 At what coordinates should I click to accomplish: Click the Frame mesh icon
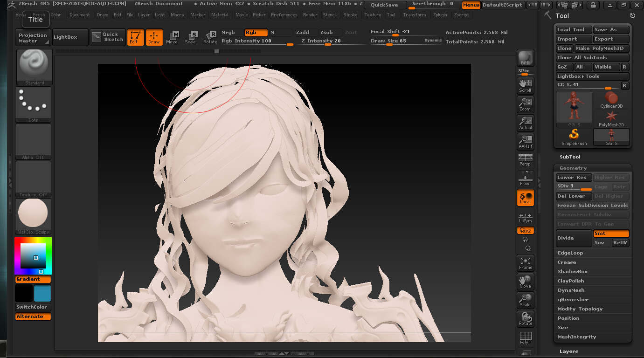pos(526,263)
